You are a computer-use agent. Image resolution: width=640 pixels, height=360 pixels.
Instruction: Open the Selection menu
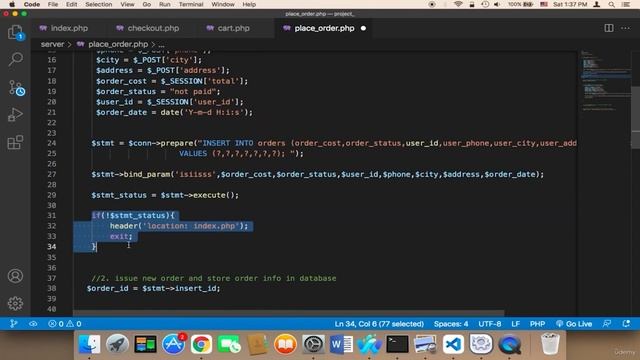99,4
